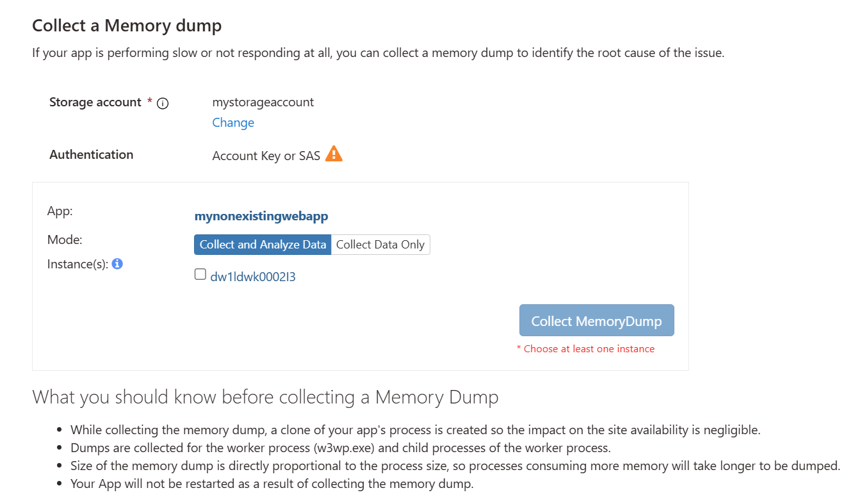Click the orange warning icon beside Authentication

[x=334, y=154]
